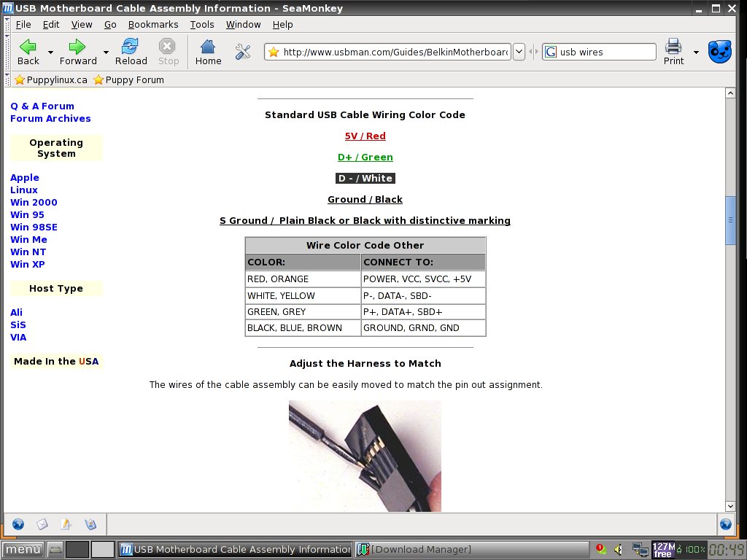Switch to the first virtual desktop in the pager

(77, 550)
